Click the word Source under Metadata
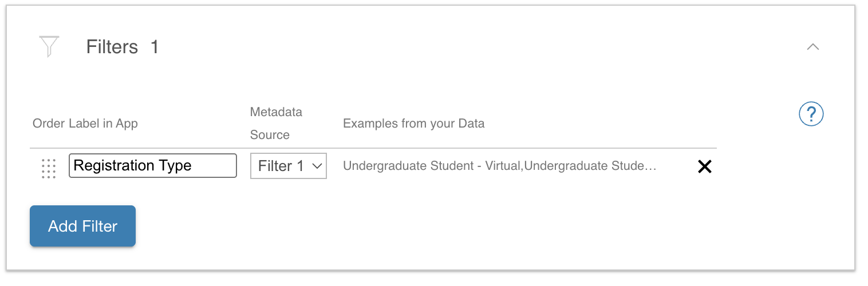 pyautogui.click(x=270, y=135)
